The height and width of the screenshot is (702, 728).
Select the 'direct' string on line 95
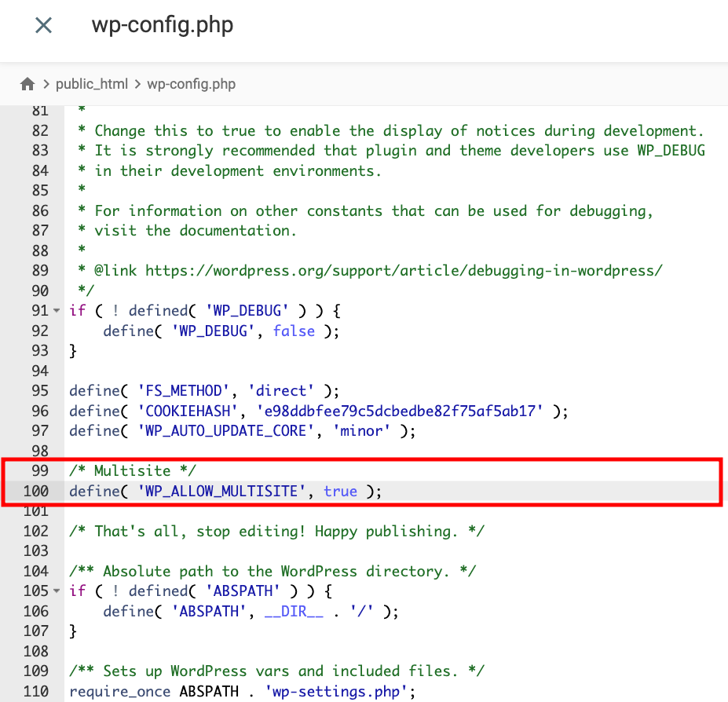[280, 390]
